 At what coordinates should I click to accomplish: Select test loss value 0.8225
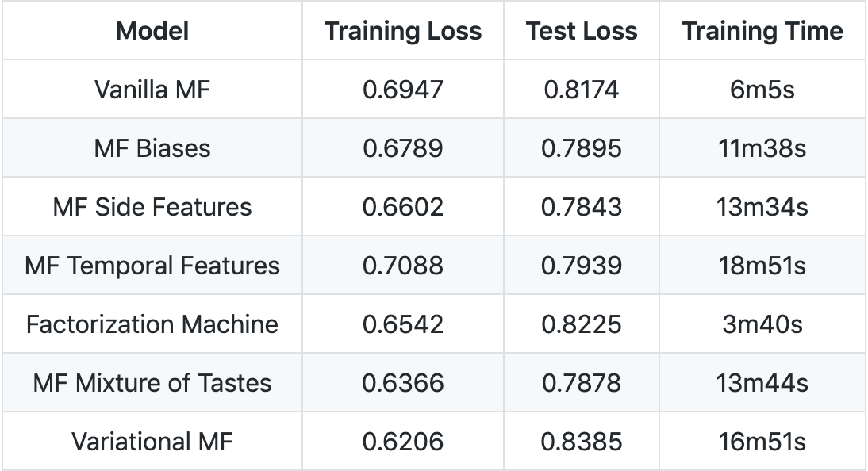click(582, 324)
